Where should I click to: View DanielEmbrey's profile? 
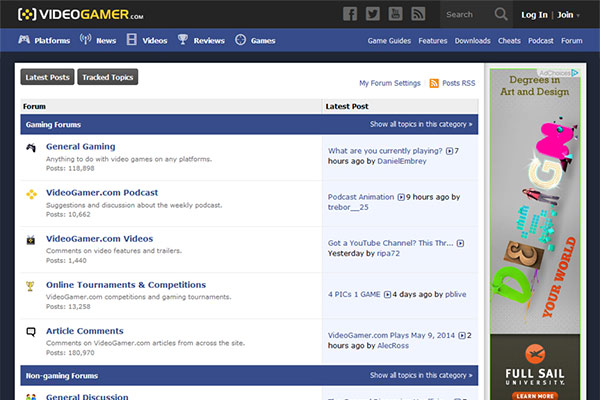(x=402, y=161)
